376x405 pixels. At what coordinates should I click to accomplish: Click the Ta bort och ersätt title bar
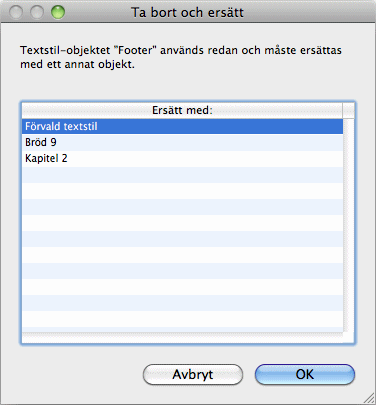pos(188,12)
